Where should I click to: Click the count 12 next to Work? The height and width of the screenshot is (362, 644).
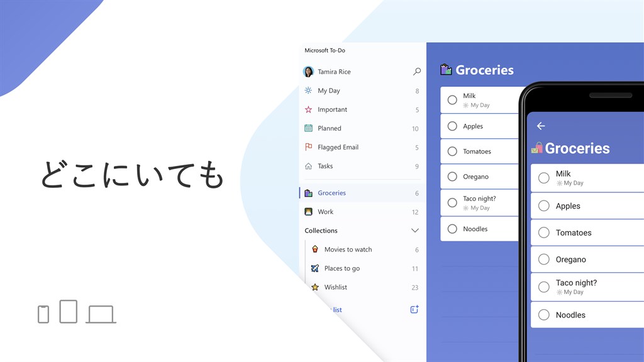coord(415,212)
